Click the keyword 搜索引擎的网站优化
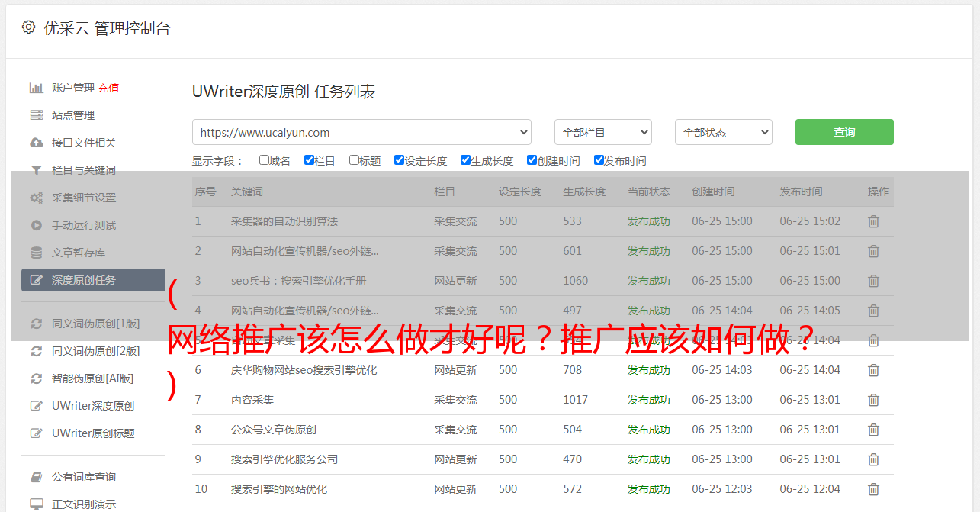Image resolution: width=980 pixels, height=512 pixels. (x=279, y=489)
